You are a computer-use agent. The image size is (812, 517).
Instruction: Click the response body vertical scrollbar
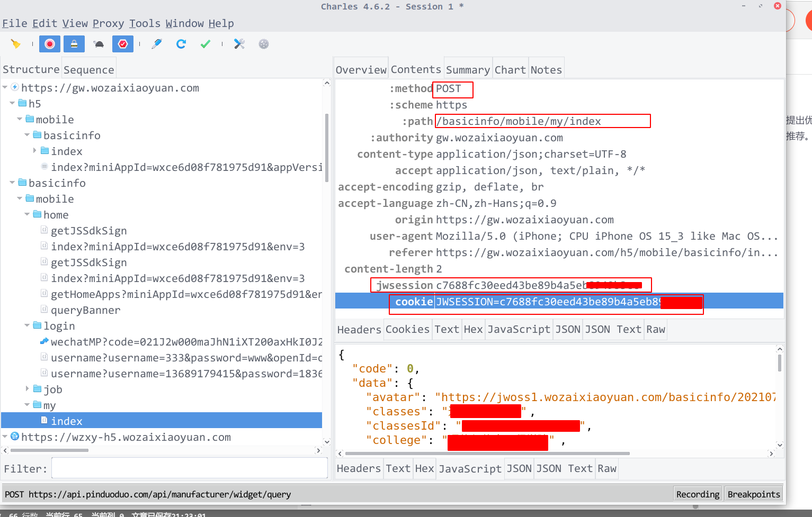[x=779, y=363]
